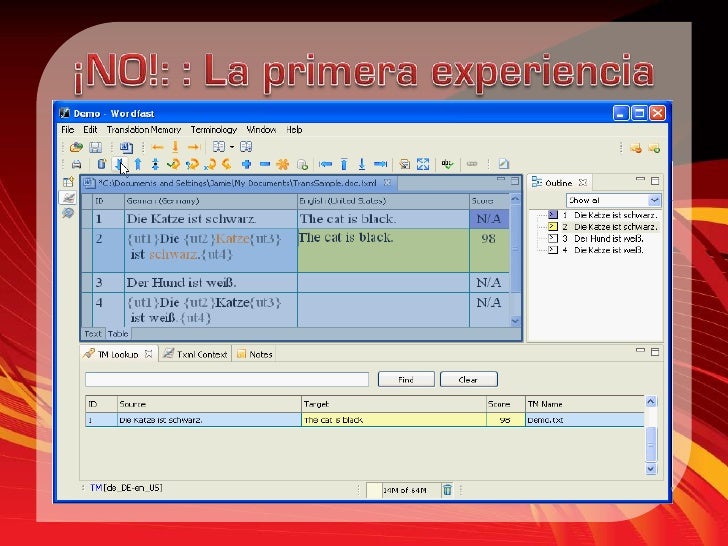Click the second book icon on top toolbar
728x546 pixels.
(246, 147)
